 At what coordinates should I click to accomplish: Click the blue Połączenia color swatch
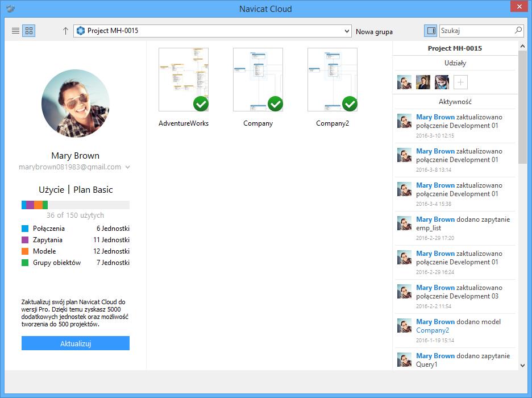click(25, 229)
